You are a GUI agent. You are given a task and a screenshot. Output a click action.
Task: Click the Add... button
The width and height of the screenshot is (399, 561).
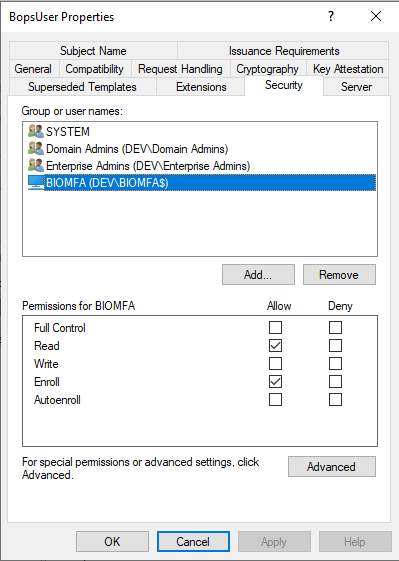coord(258,274)
